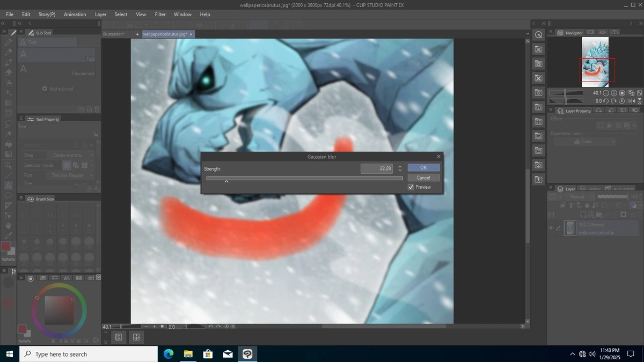Click the wallpapericebrutus layer thumbnail
644x362 pixels.
[570, 228]
